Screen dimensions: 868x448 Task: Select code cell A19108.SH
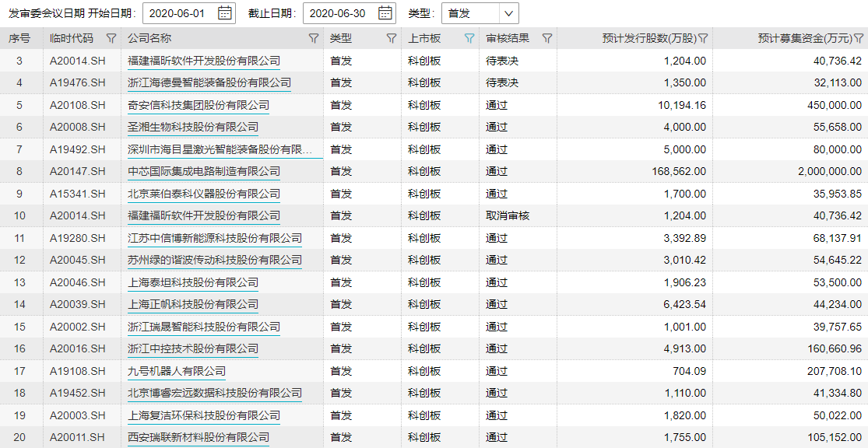coord(78,371)
